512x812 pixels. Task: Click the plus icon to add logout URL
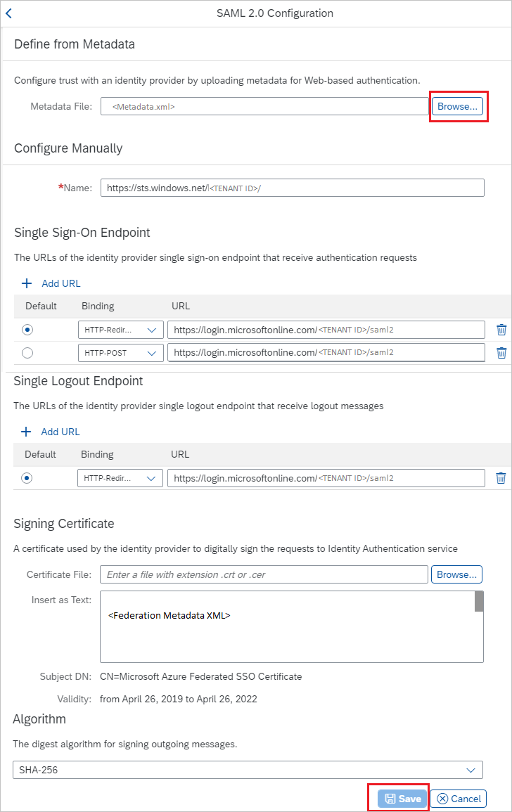click(26, 431)
